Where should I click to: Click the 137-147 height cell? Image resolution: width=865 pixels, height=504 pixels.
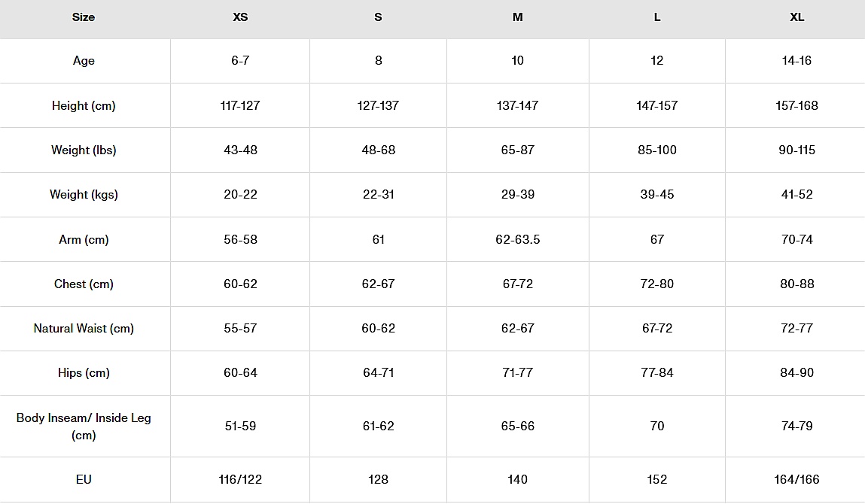(x=518, y=105)
